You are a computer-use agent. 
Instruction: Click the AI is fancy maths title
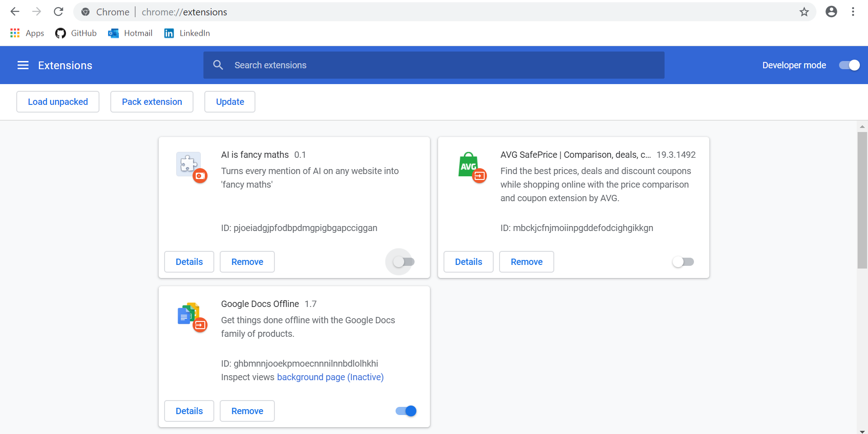255,155
